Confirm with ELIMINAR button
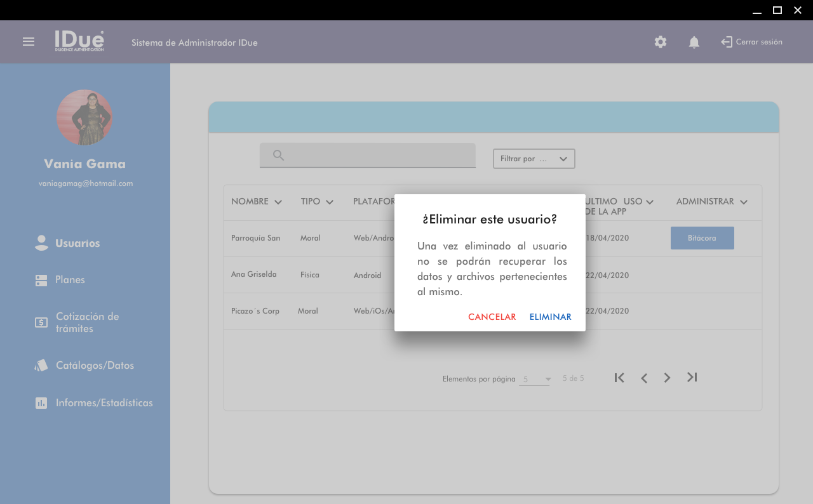The image size is (813, 504). click(x=550, y=317)
